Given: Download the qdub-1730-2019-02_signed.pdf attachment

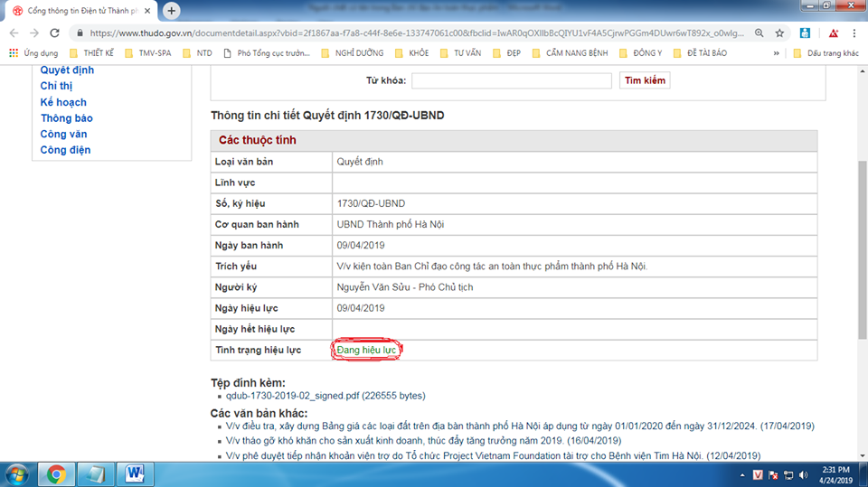Looking at the screenshot, I should 325,396.
